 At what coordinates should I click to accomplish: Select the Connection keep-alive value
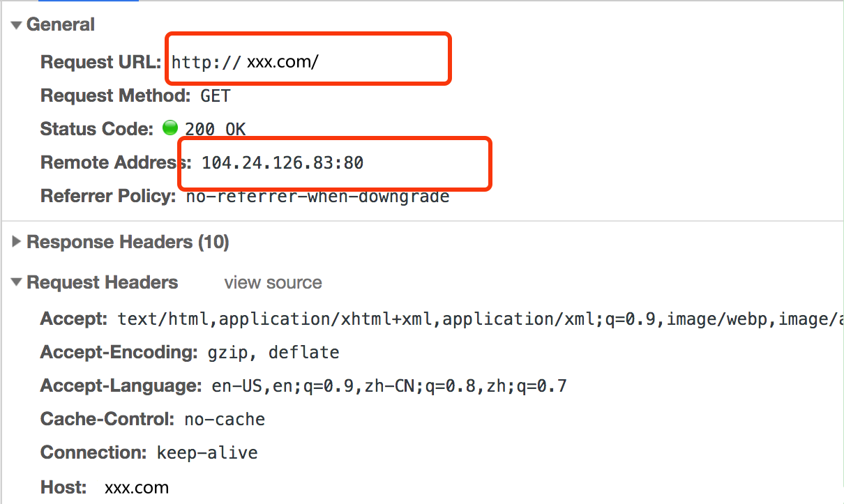pyautogui.click(x=206, y=452)
